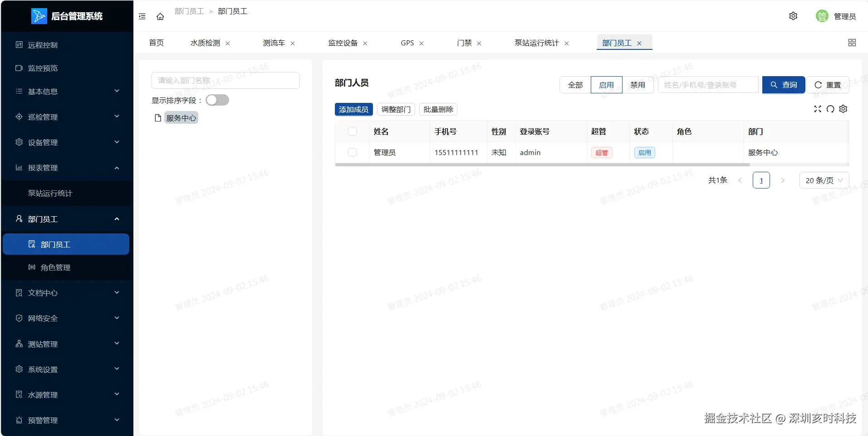Image resolution: width=868 pixels, height=436 pixels.
Task: Expand the 预警管理 menu
Action: click(x=67, y=420)
